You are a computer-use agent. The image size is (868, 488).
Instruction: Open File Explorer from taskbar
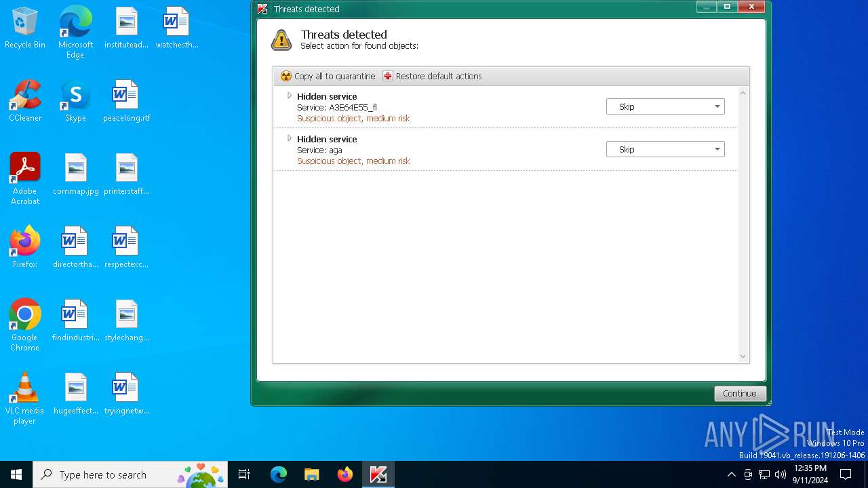312,474
